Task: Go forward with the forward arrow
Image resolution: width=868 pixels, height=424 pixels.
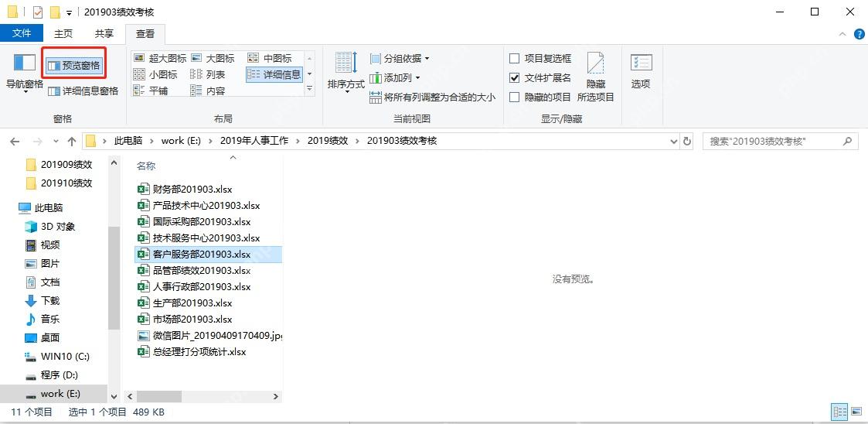Action: tap(37, 142)
